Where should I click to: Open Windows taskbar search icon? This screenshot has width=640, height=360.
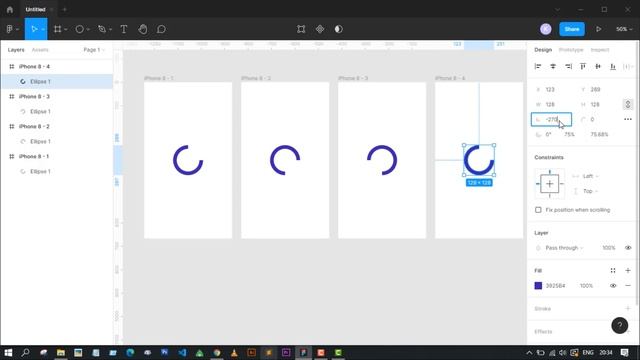click(25, 353)
